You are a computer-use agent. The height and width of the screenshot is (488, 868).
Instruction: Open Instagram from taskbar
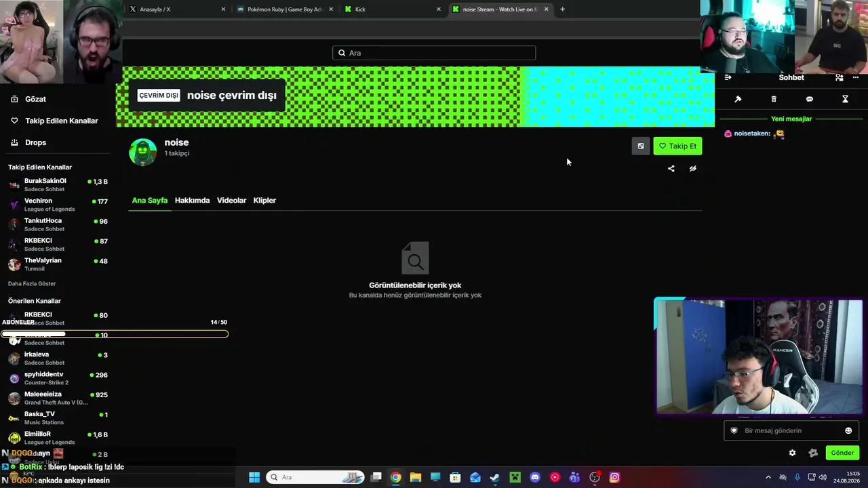(614, 477)
